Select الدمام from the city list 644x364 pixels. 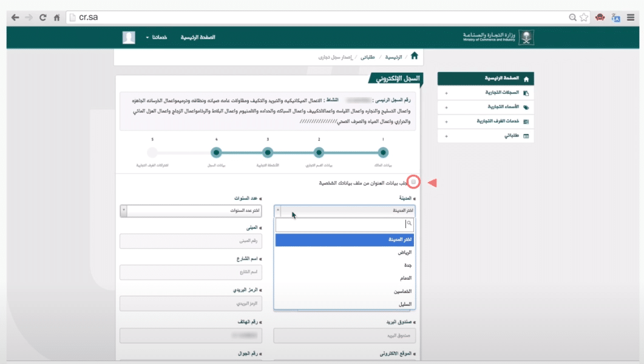coord(345,278)
